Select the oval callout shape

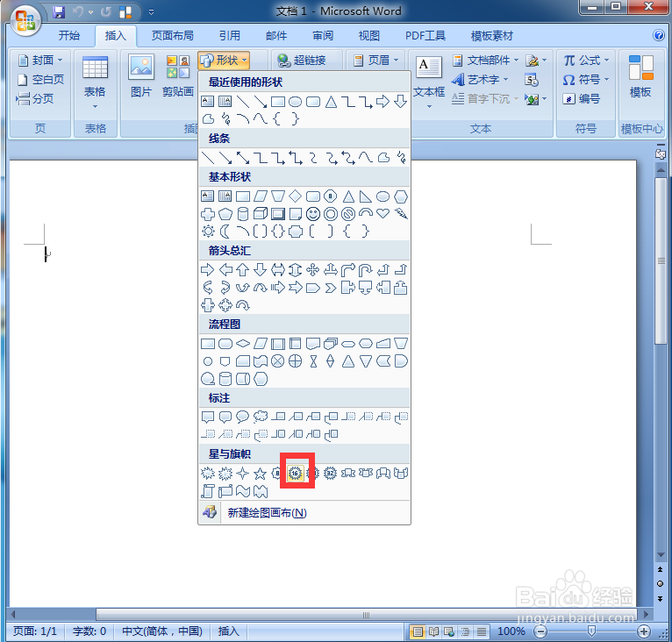pyautogui.click(x=243, y=417)
